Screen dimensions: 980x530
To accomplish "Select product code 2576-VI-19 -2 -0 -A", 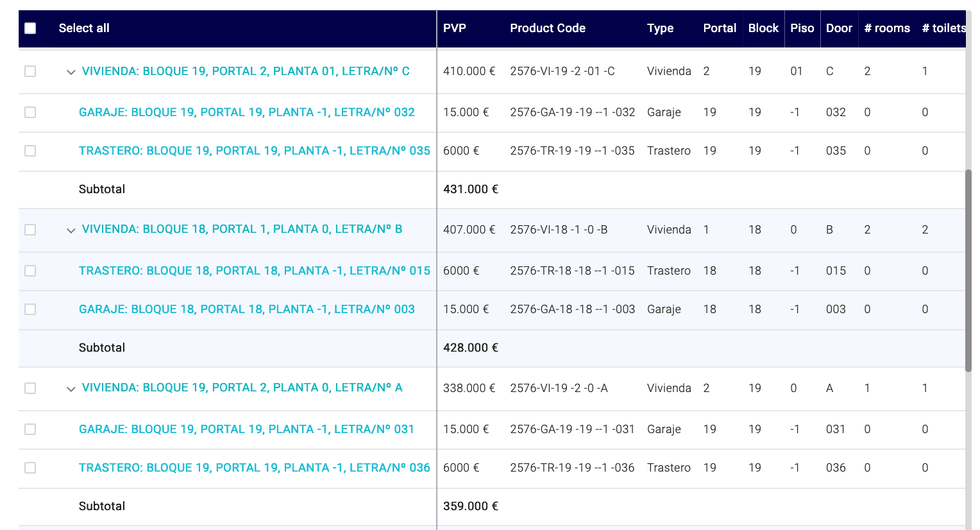I will pos(559,388).
